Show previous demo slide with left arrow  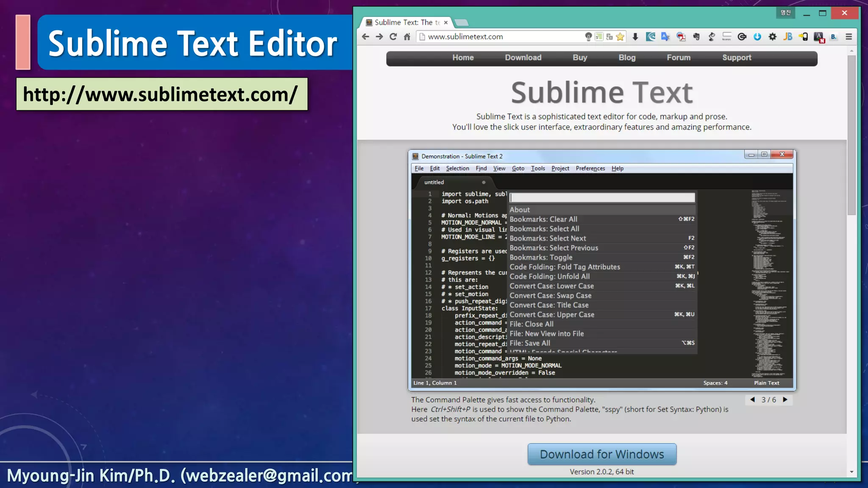point(753,399)
